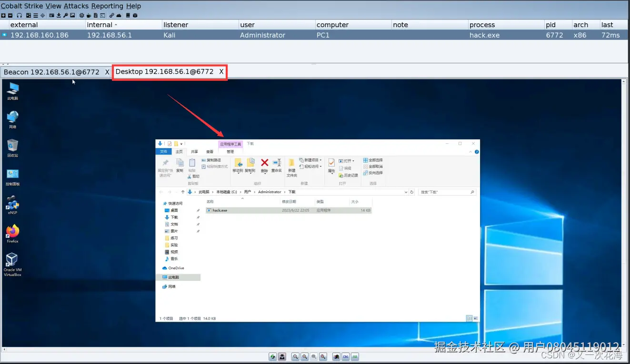The image size is (630, 364).
Task: Switch to the 管理 ribbon tab
Action: [230, 152]
